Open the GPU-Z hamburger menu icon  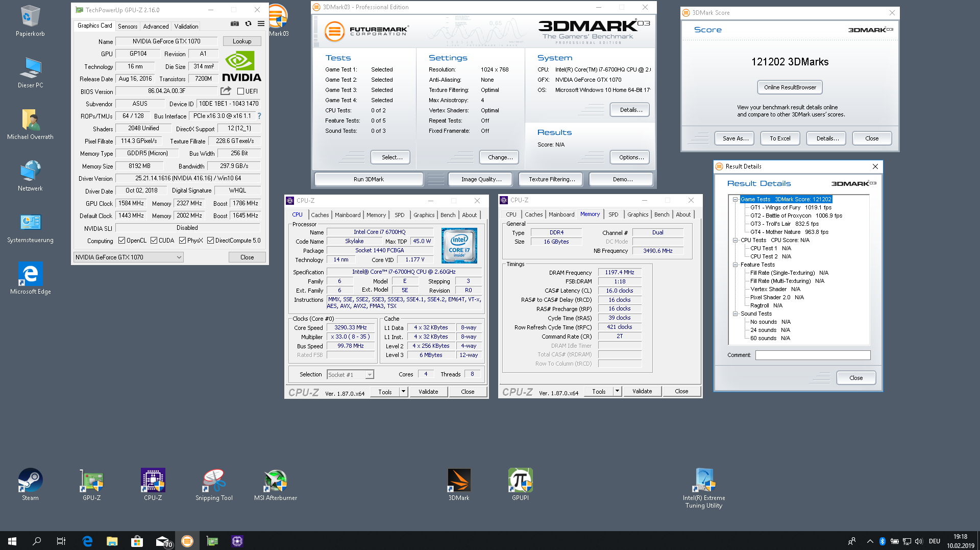(x=261, y=23)
